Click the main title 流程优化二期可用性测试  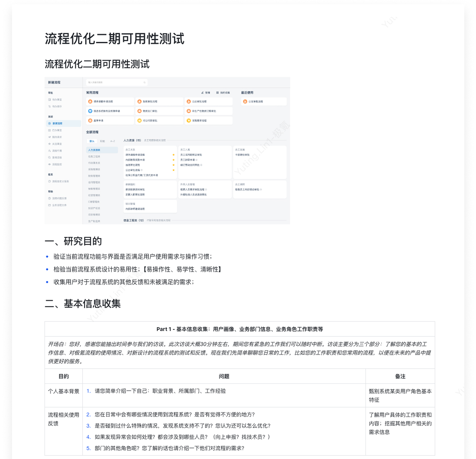[x=114, y=39]
